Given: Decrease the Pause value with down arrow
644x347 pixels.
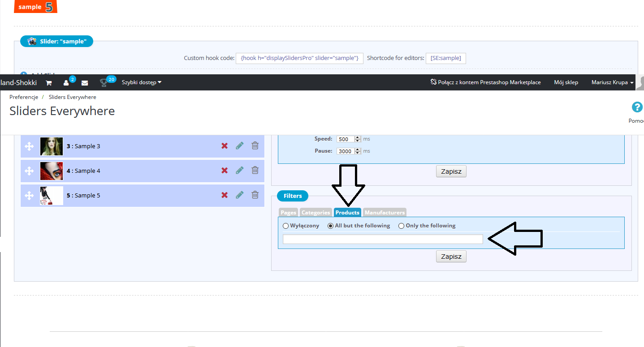Looking at the screenshot, I should 358,153.
